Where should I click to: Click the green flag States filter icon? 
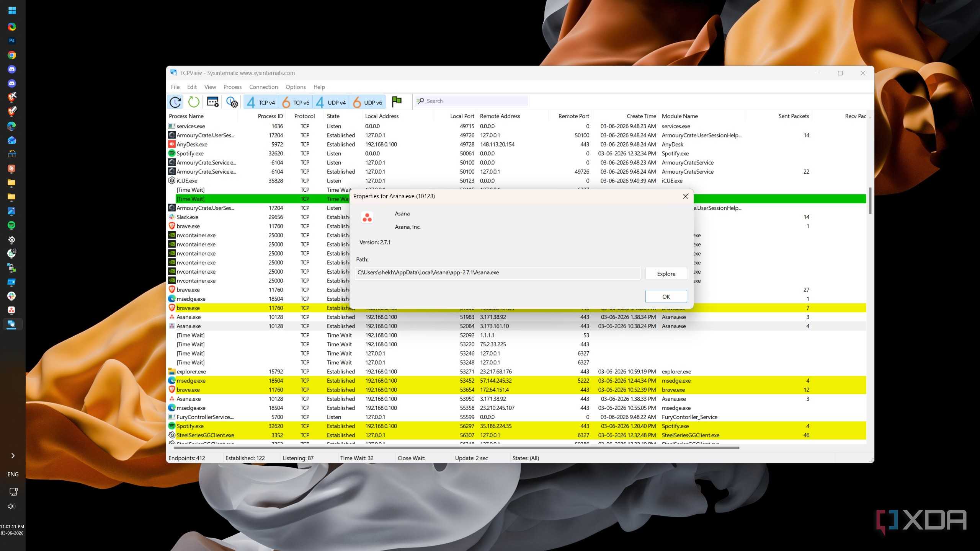(397, 101)
